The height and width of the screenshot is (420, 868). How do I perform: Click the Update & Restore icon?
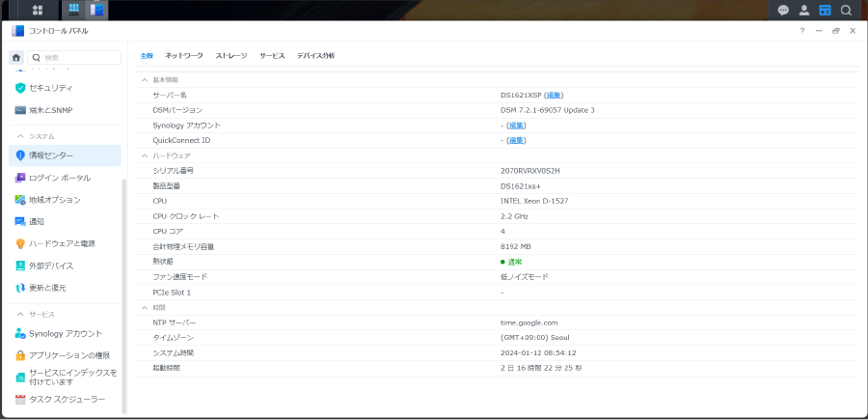tap(20, 288)
